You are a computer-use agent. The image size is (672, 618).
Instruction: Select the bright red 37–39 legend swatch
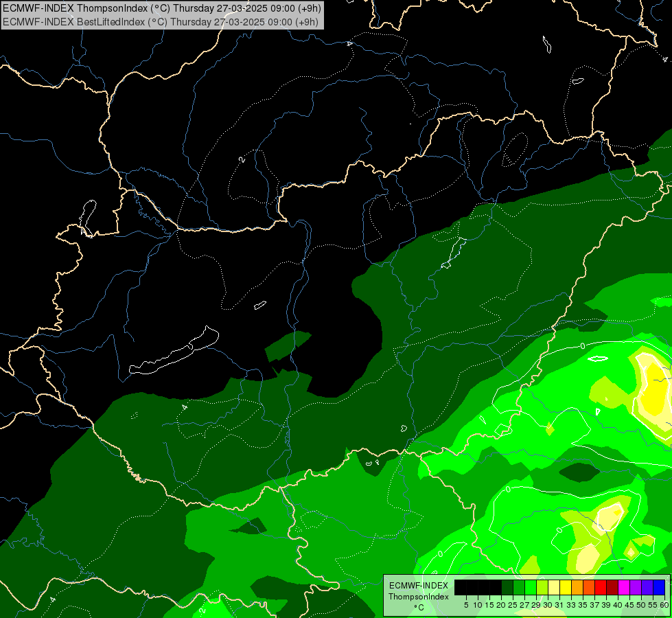click(601, 587)
